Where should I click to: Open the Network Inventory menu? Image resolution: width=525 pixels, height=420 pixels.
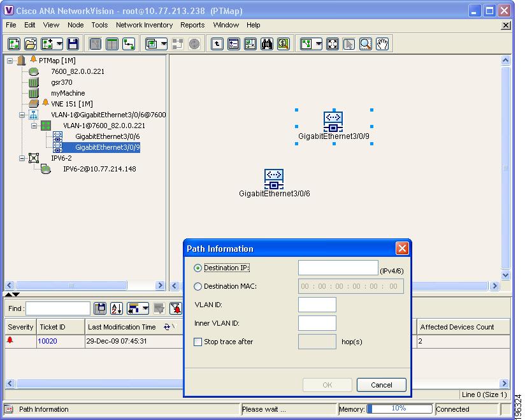click(144, 25)
